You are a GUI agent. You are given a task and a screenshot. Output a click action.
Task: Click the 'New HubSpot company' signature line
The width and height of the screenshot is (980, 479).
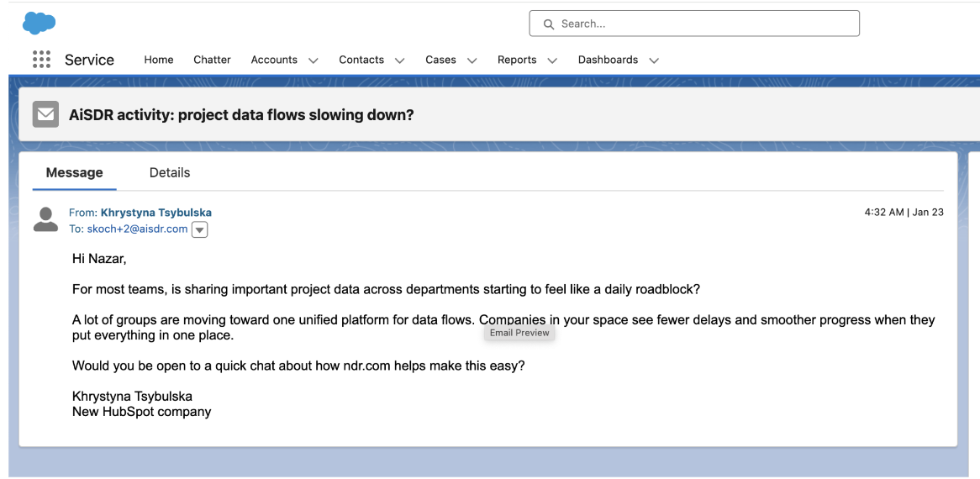[x=142, y=412]
